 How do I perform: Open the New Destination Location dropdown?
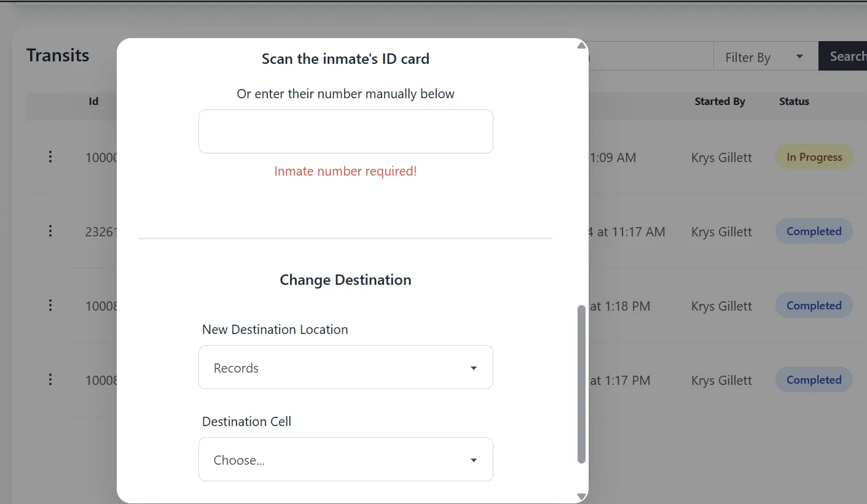(346, 367)
